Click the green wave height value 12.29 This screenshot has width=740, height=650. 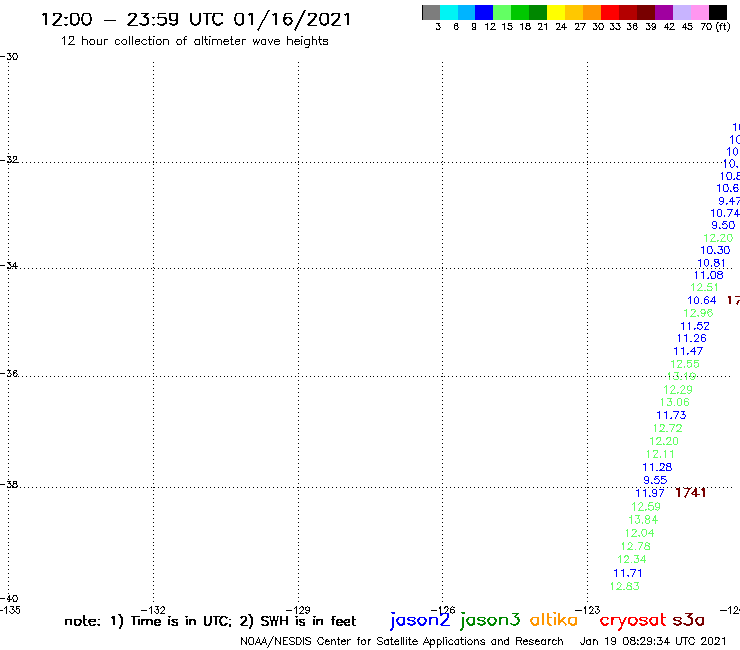678,390
